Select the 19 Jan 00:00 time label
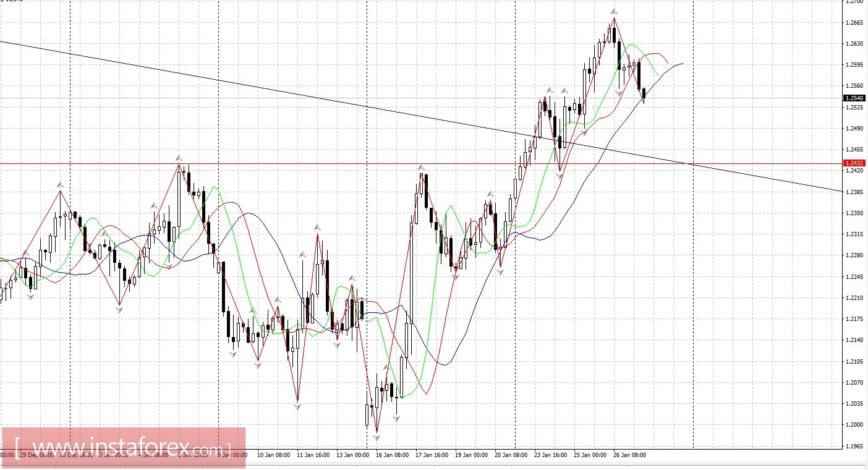This screenshot has height=470, width=868. (x=472, y=455)
